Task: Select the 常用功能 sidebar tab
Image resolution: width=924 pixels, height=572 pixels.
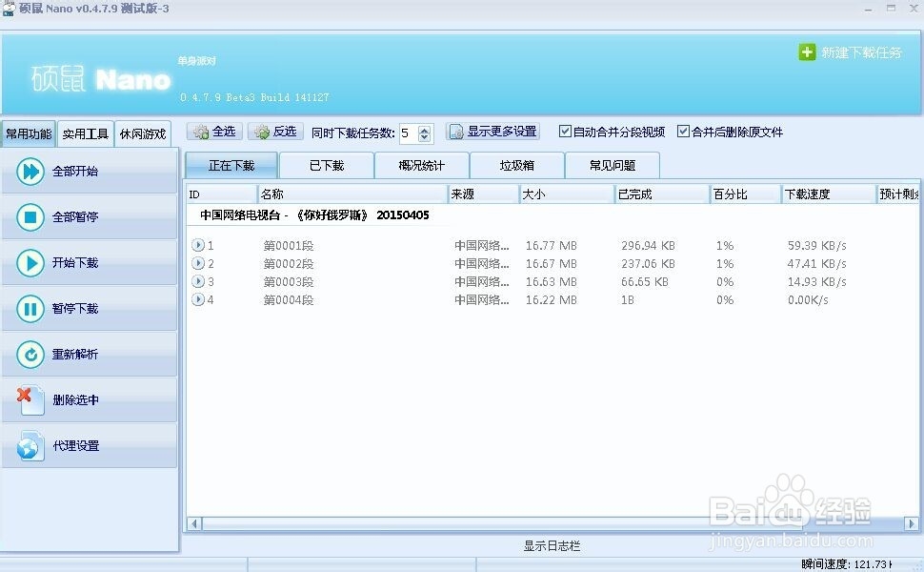Action: point(29,133)
